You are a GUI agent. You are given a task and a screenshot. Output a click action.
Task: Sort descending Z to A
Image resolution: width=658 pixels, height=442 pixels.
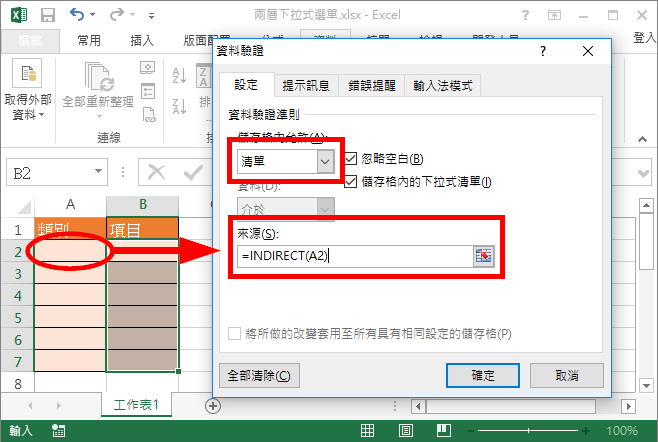click(180, 106)
